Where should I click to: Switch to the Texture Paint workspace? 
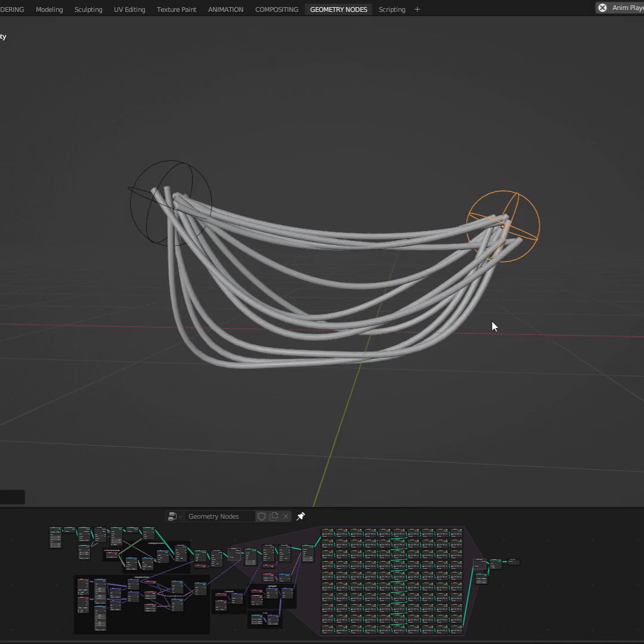point(177,9)
